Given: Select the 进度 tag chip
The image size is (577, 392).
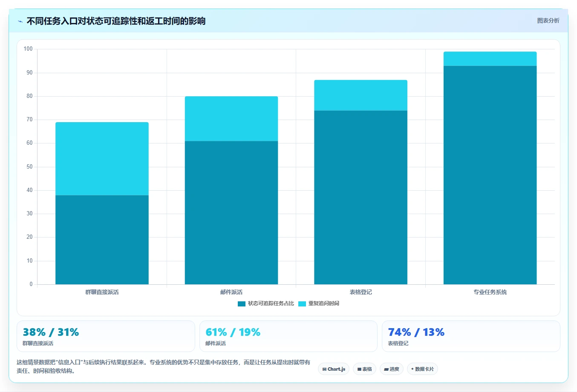Looking at the screenshot, I should coord(392,369).
